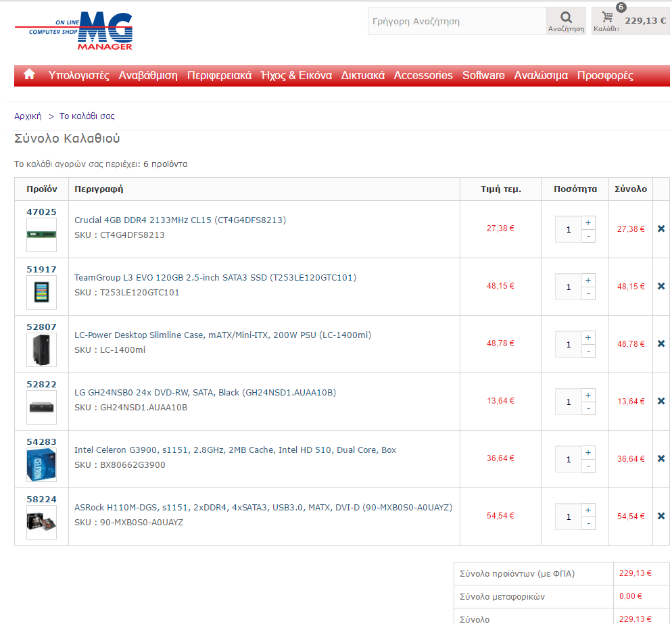Open the Αναβάθμιση menu
Screen dimensions: 672x624
(x=148, y=76)
